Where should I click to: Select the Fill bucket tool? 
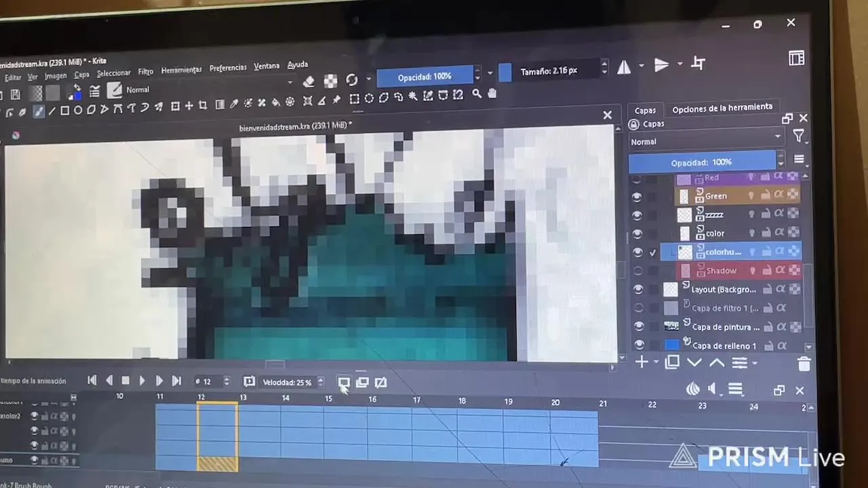(276, 102)
